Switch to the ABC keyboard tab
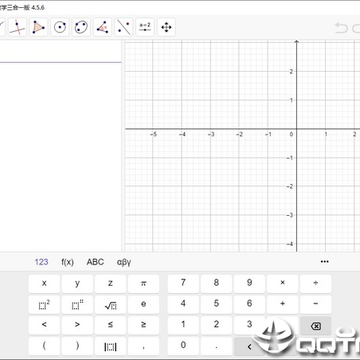This screenshot has height=360, width=360. (x=95, y=262)
